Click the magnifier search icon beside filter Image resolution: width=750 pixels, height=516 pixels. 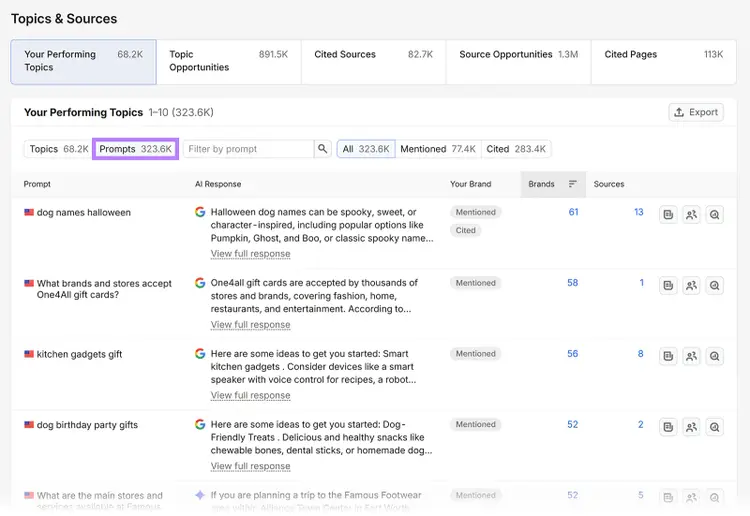click(x=323, y=149)
